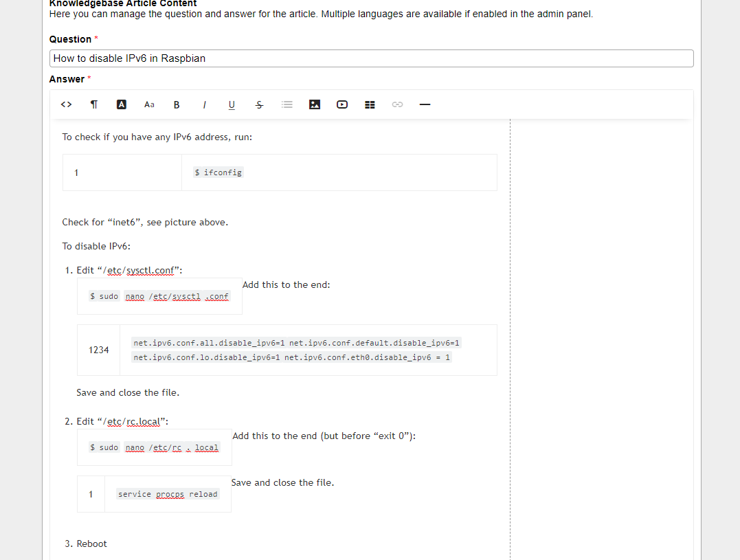Click the Question input field

(371, 58)
